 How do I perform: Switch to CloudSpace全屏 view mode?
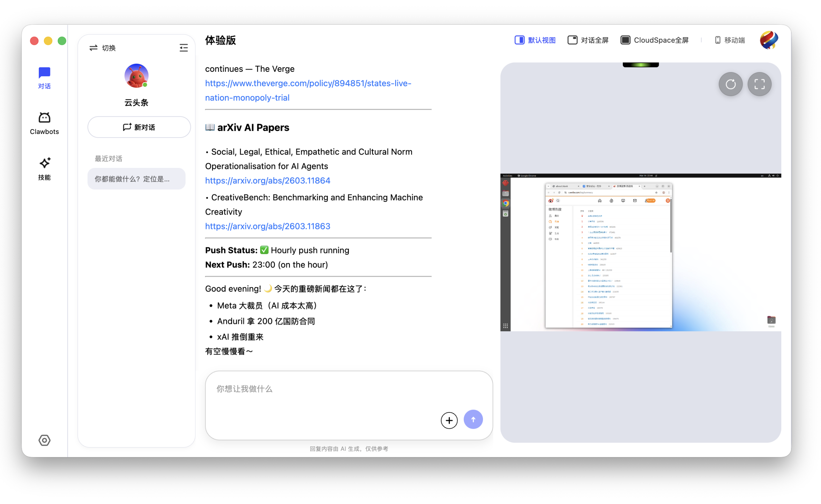point(654,40)
